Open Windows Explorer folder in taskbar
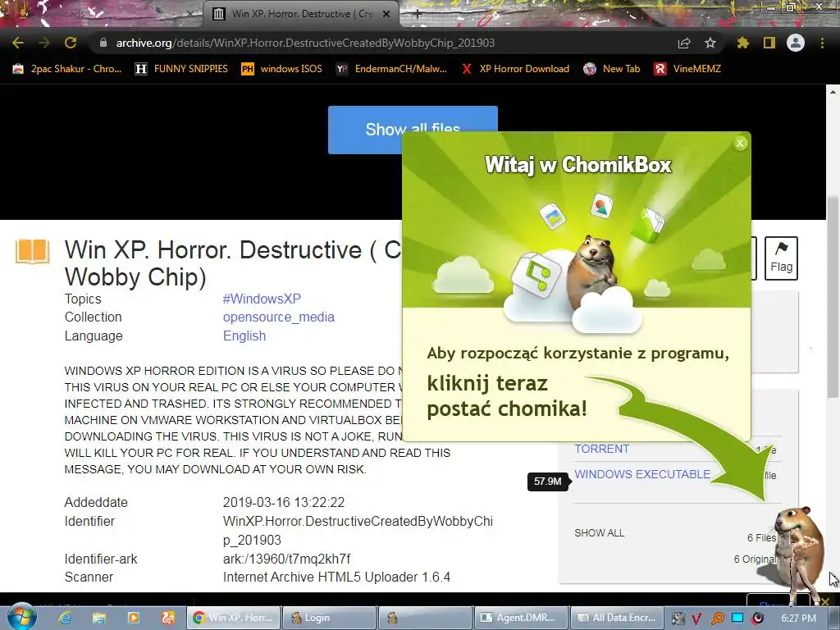This screenshot has height=630, width=840. (99, 618)
